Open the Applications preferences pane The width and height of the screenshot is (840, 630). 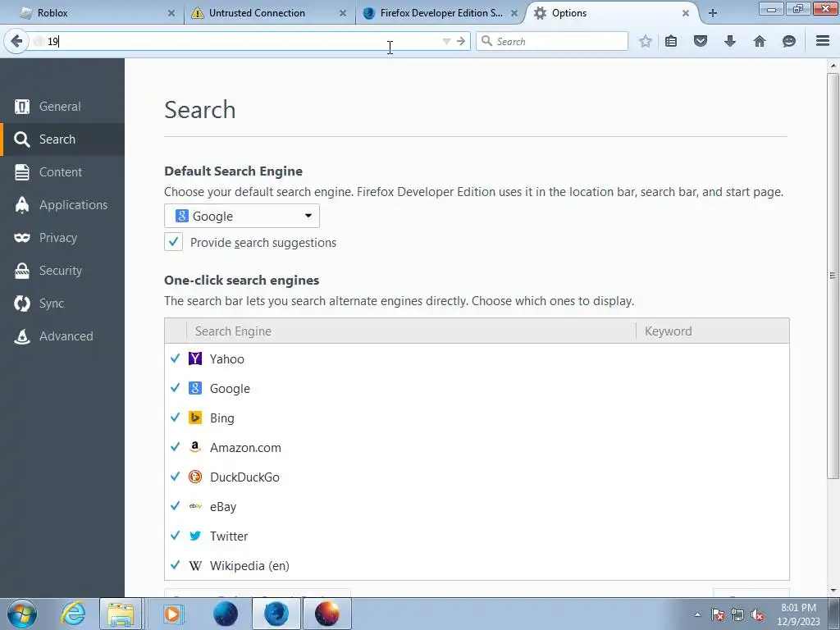[x=62, y=204]
